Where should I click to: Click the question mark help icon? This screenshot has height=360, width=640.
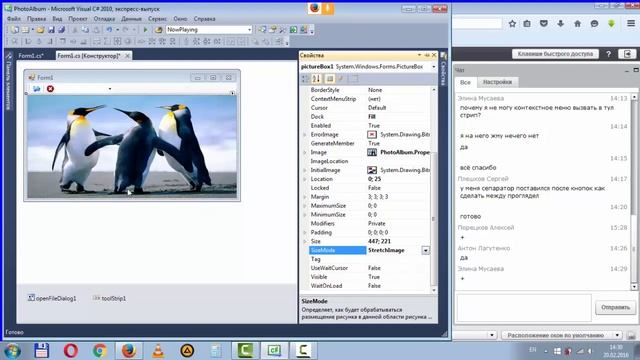pos(608,54)
